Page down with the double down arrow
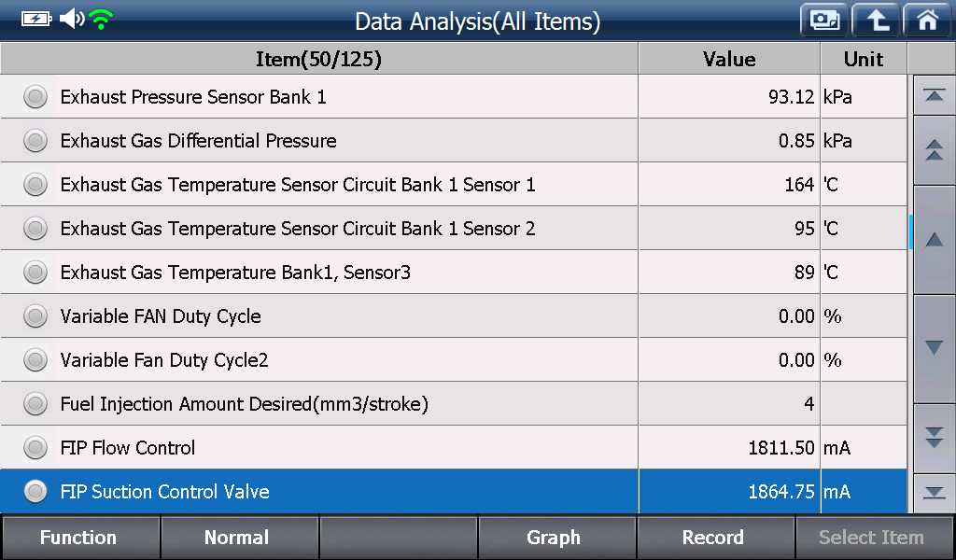The width and height of the screenshot is (956, 560). [x=934, y=438]
